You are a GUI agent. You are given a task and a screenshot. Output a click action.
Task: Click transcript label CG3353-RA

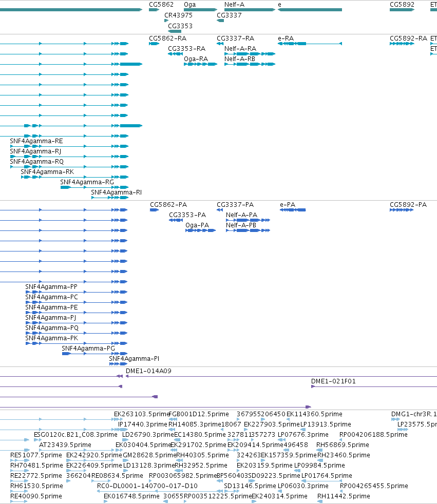[x=186, y=49]
